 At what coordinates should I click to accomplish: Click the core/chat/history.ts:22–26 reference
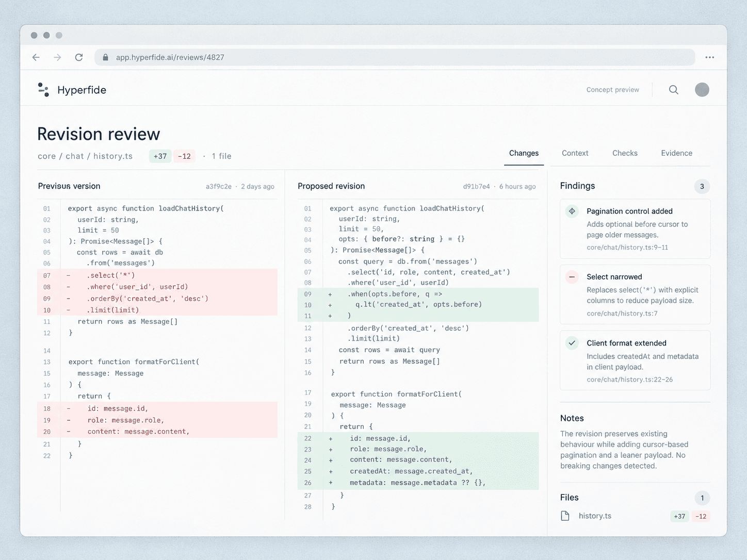(630, 380)
